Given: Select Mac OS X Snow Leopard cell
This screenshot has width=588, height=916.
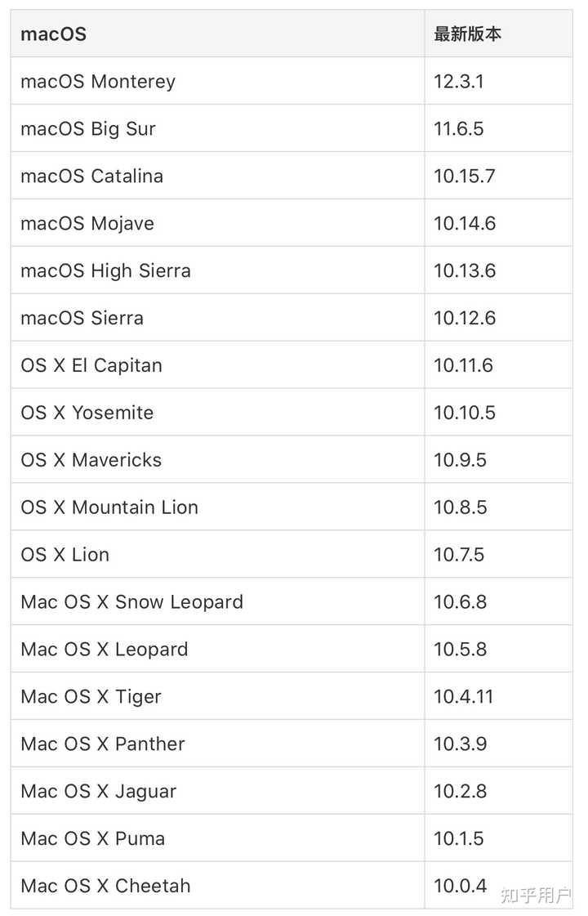Looking at the screenshot, I should point(132,602).
